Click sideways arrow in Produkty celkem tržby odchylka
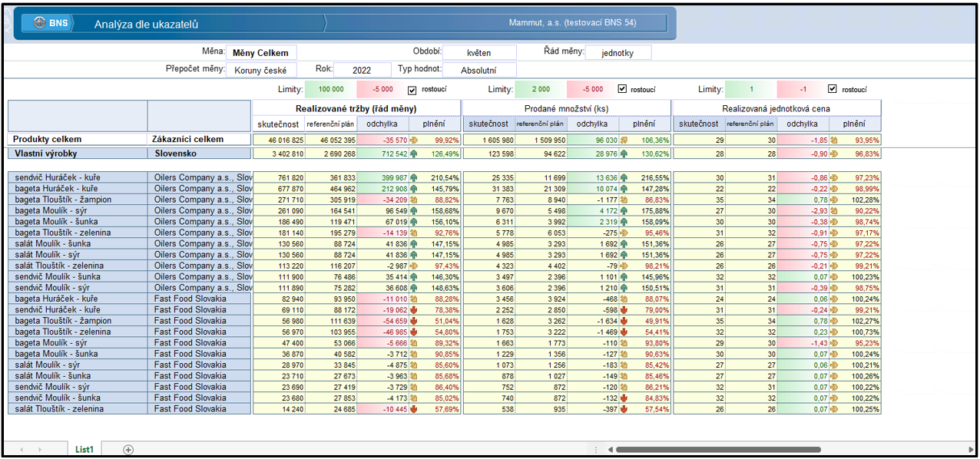This screenshot has height=459, width=980. pyautogui.click(x=416, y=140)
